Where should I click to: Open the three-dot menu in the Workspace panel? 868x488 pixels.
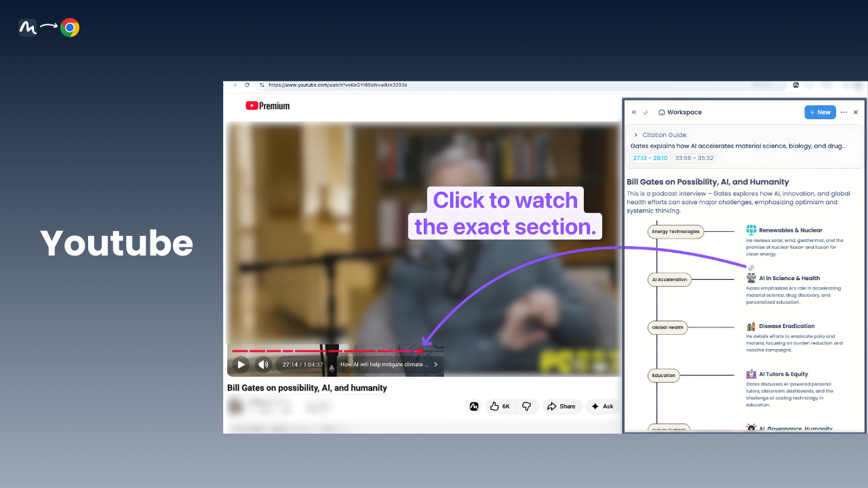(844, 112)
